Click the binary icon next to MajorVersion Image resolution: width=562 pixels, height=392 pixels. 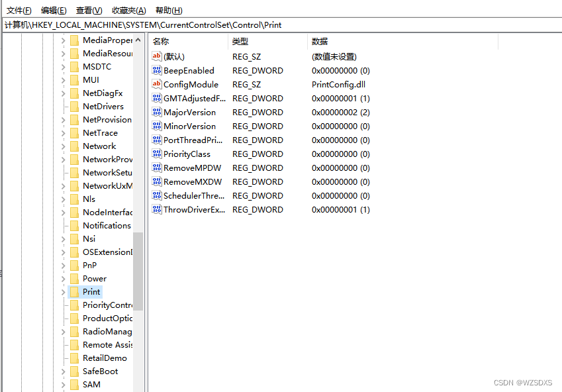pyautogui.click(x=156, y=112)
